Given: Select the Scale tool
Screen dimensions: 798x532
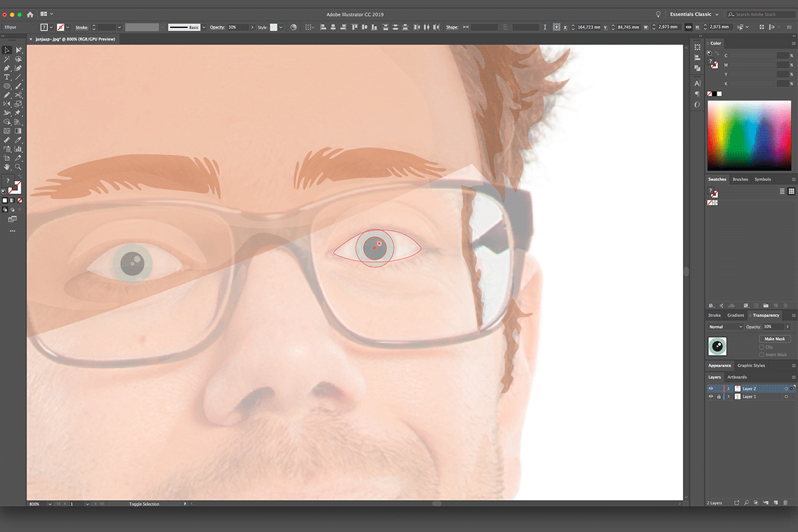Looking at the screenshot, I should click(x=19, y=104).
